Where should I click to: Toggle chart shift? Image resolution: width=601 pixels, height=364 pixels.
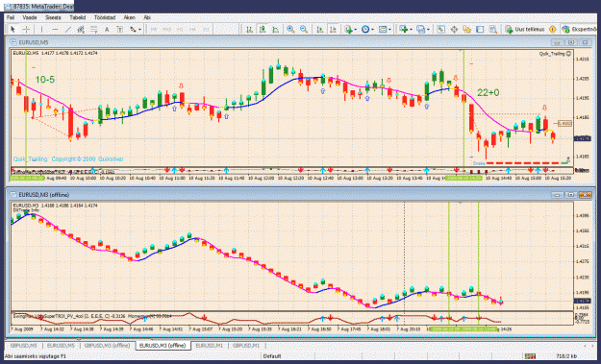pyautogui.click(x=333, y=29)
